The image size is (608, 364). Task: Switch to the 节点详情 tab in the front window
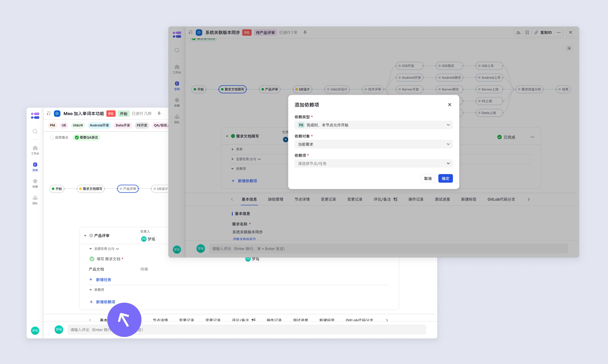point(302,199)
